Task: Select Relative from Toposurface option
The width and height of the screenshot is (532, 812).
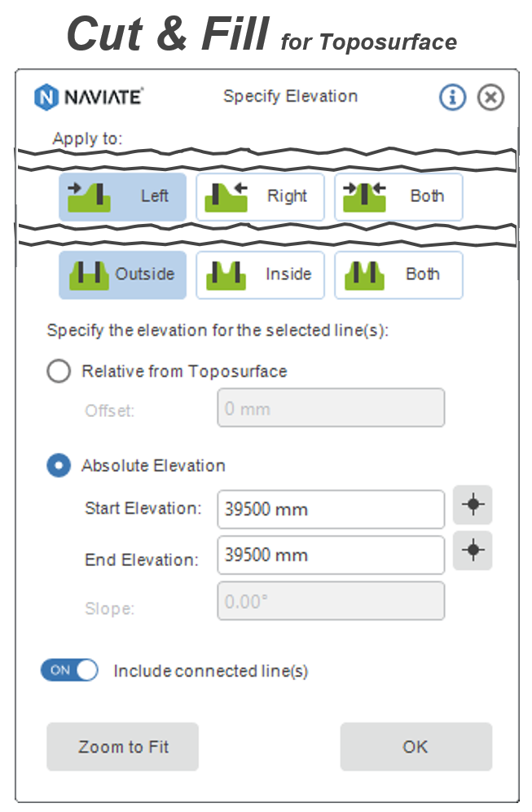Action: pyautogui.click(x=59, y=371)
